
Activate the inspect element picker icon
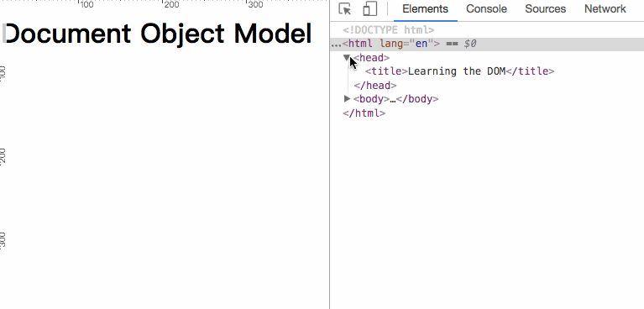[x=345, y=9]
